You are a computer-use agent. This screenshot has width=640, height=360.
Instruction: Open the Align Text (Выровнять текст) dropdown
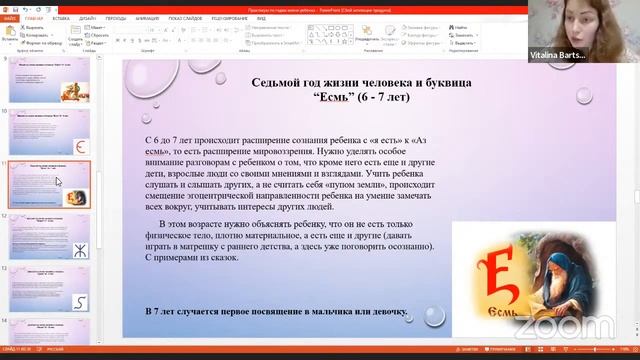click(266, 36)
